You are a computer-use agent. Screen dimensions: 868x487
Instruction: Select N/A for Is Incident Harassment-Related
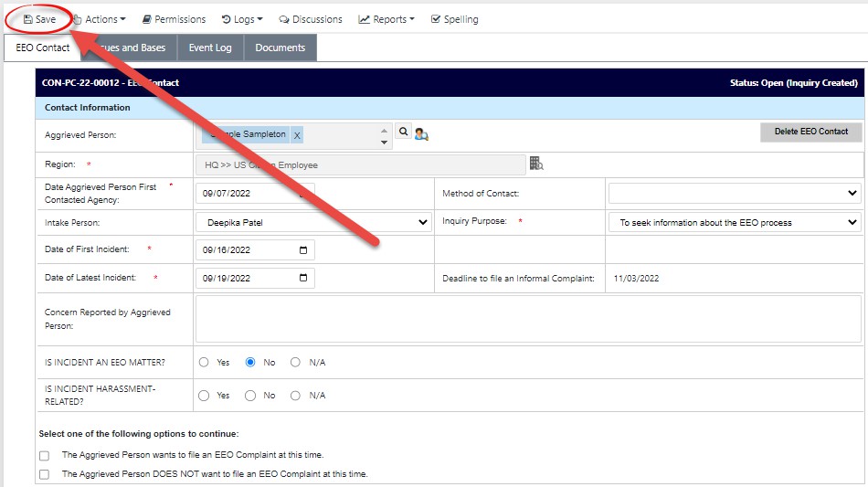pyautogui.click(x=296, y=395)
